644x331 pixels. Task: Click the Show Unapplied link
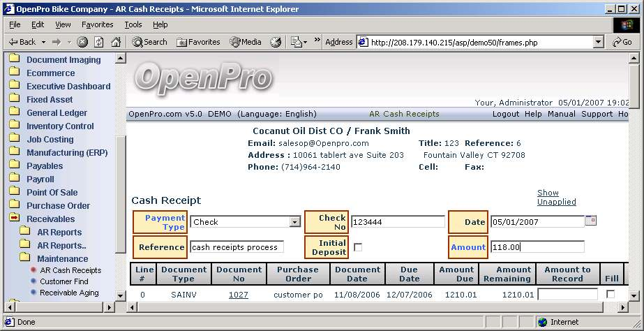[556, 198]
